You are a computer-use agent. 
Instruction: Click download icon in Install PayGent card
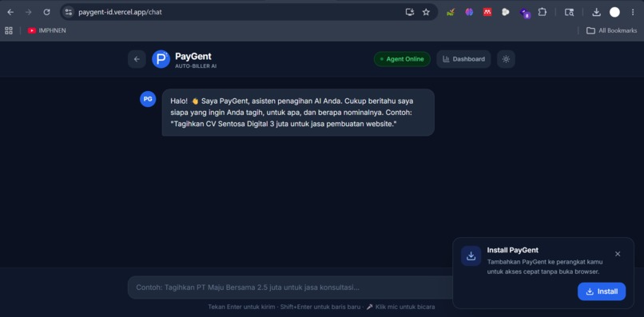coord(471,256)
